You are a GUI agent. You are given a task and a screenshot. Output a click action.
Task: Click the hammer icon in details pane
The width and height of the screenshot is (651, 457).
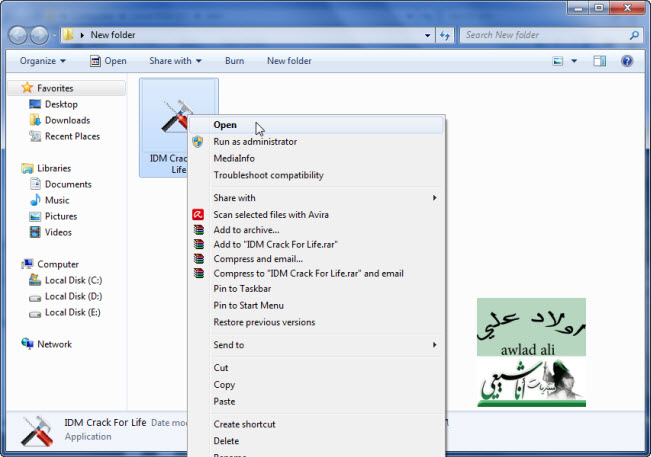pyautogui.click(x=37, y=432)
